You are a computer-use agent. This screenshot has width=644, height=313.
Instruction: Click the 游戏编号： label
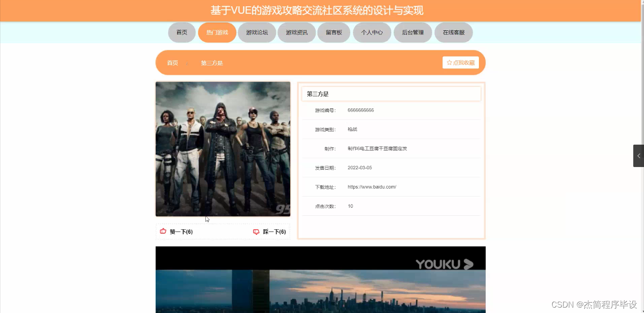pos(325,111)
